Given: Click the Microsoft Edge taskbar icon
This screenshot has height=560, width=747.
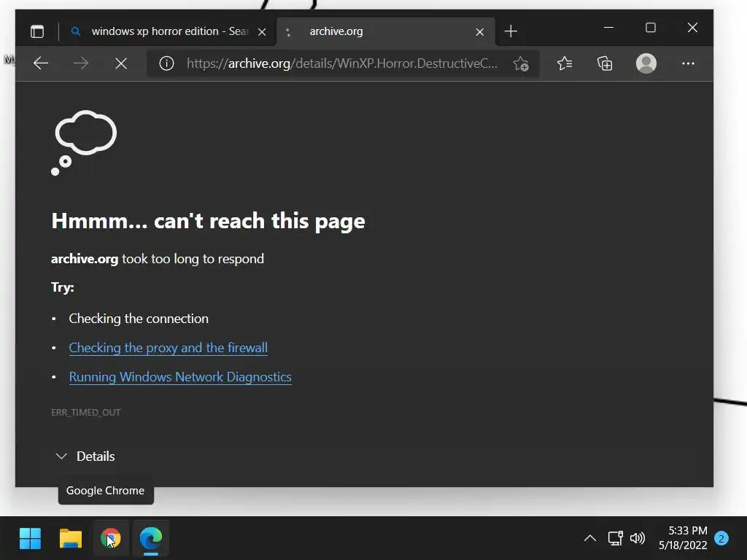Looking at the screenshot, I should (x=150, y=539).
